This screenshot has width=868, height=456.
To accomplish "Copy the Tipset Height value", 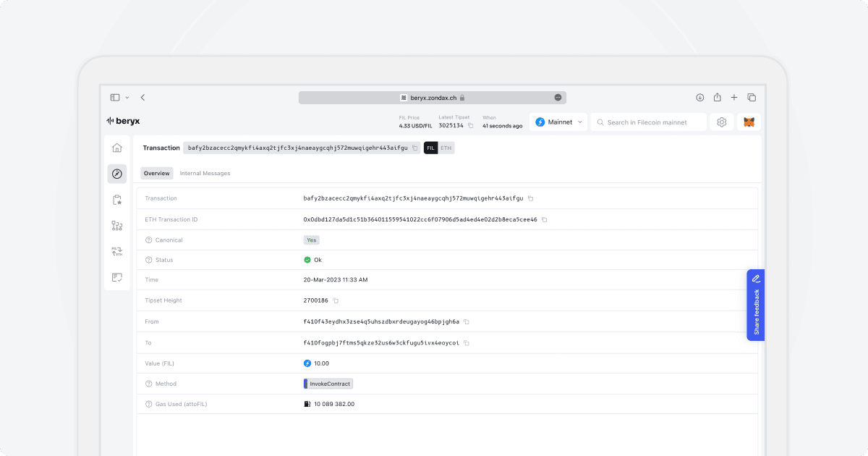I will click(x=336, y=300).
